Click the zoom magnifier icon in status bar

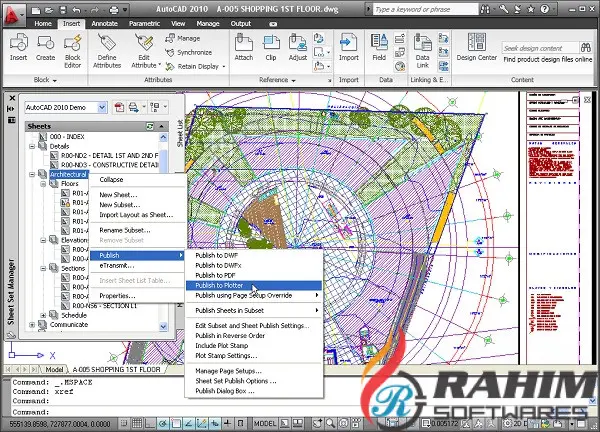[331, 423]
